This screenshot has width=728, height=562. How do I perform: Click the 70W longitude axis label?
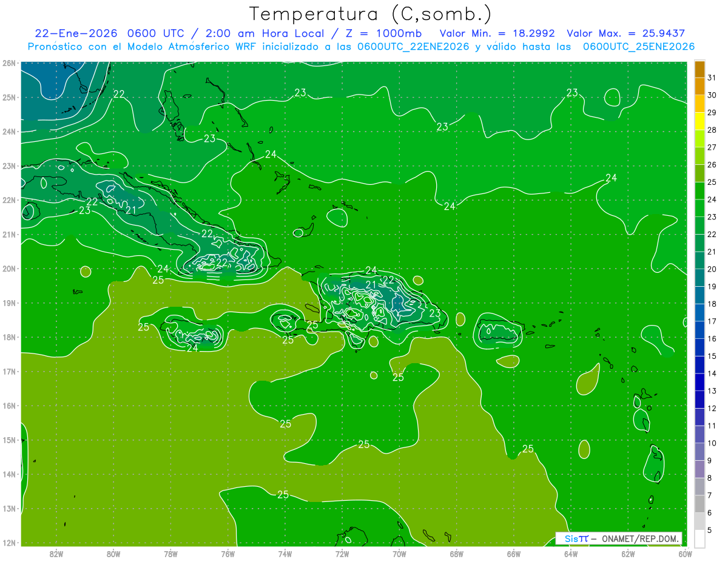(x=399, y=554)
